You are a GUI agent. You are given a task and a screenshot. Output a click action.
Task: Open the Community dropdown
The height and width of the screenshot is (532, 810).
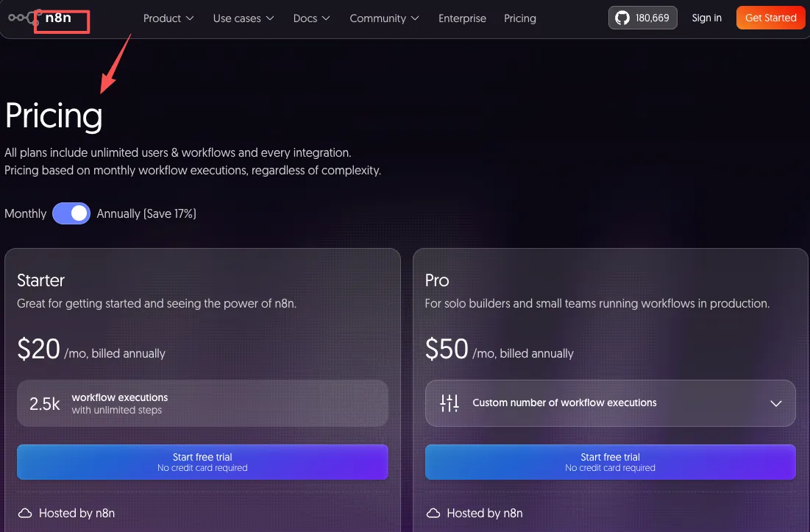tap(384, 18)
